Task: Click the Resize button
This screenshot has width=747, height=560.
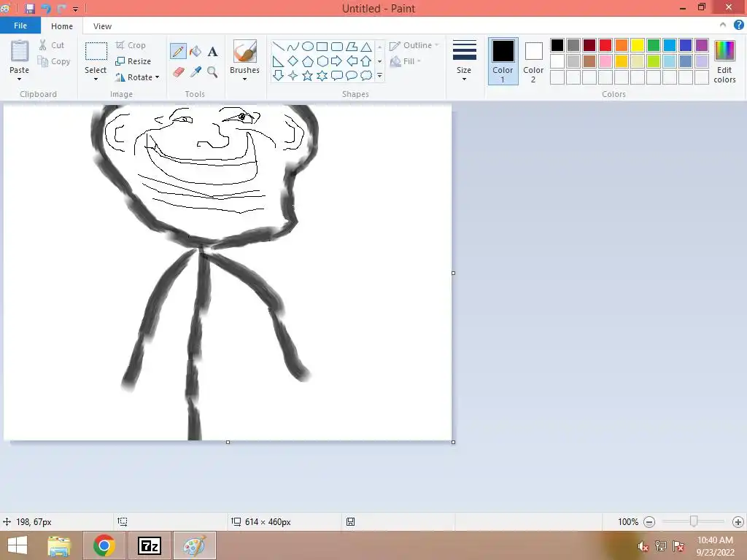Action: click(x=133, y=61)
